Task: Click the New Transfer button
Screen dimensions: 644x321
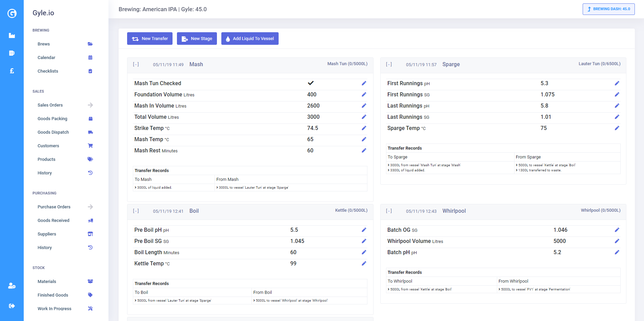Action: click(150, 39)
